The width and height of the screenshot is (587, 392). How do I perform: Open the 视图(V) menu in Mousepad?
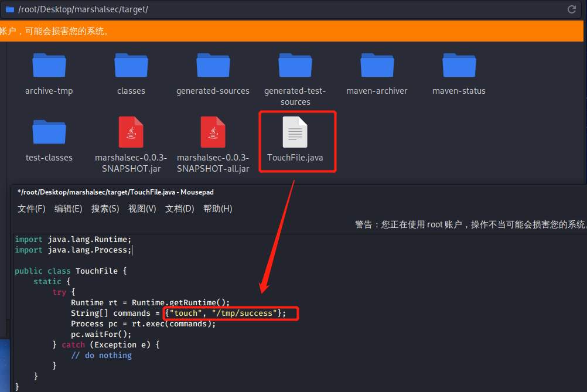pyautogui.click(x=142, y=208)
